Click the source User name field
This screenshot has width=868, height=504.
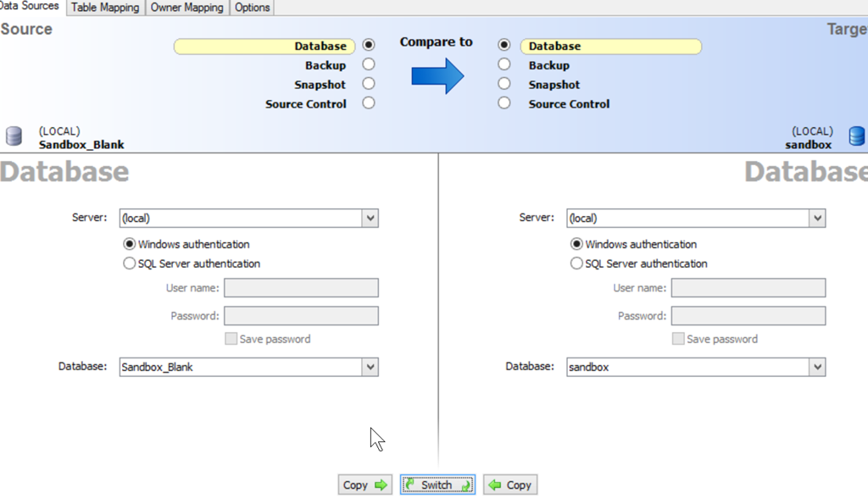point(301,288)
